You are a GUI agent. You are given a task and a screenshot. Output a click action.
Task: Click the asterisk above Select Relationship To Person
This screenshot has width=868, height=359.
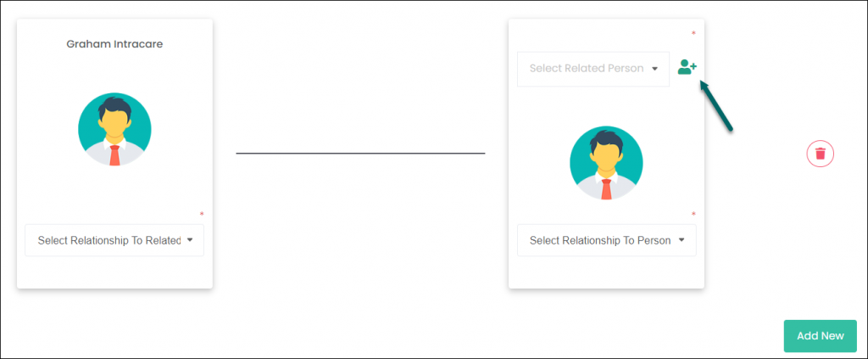point(693,215)
